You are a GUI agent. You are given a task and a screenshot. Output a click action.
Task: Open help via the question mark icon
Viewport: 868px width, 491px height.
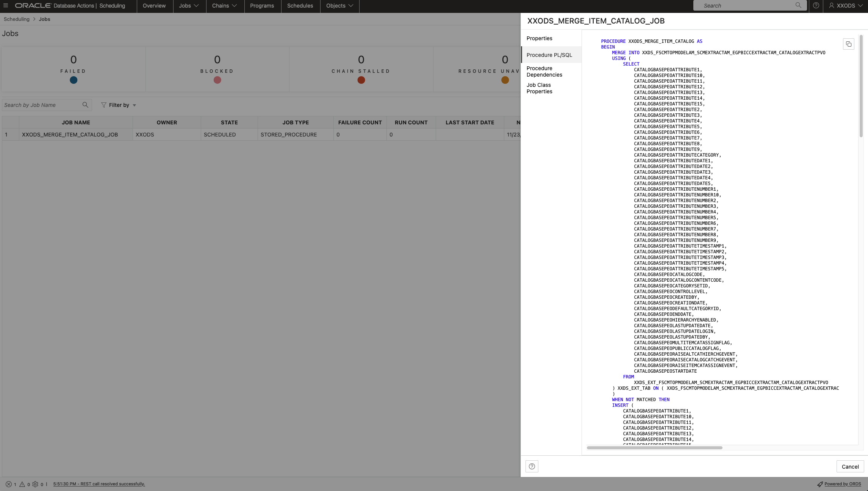[x=816, y=6]
